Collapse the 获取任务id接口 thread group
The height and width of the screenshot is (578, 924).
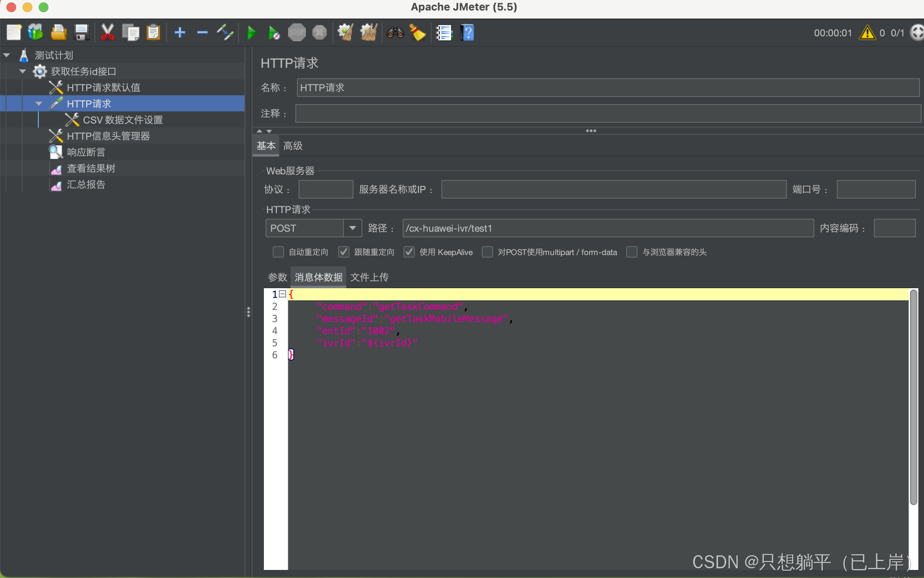[x=23, y=71]
